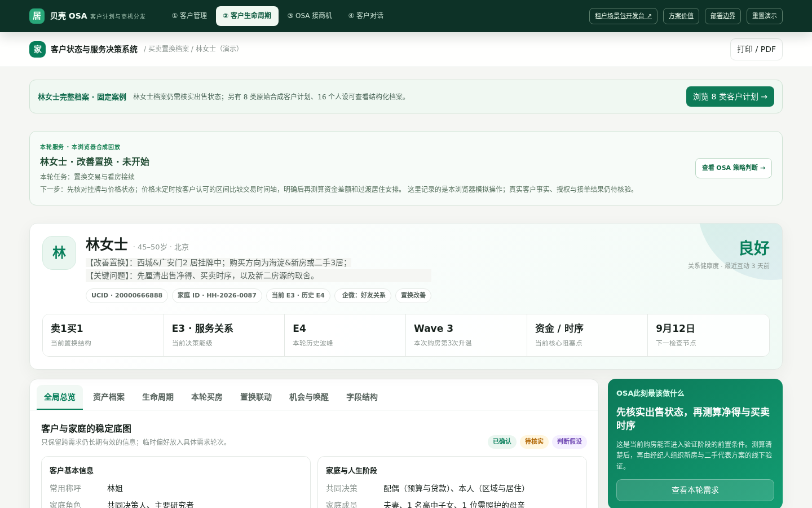Click the 置换改善 chip
Screen dimensions: 812x508
click(413, 295)
